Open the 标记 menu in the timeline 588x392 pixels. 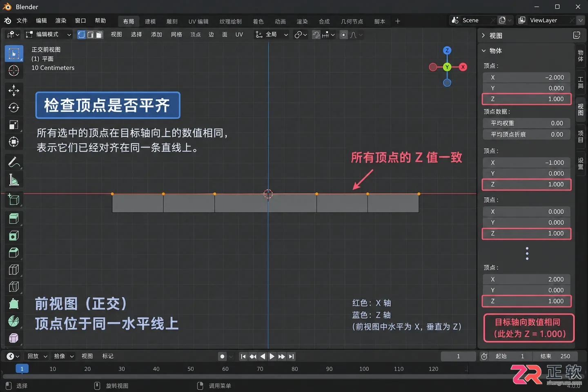(108, 356)
